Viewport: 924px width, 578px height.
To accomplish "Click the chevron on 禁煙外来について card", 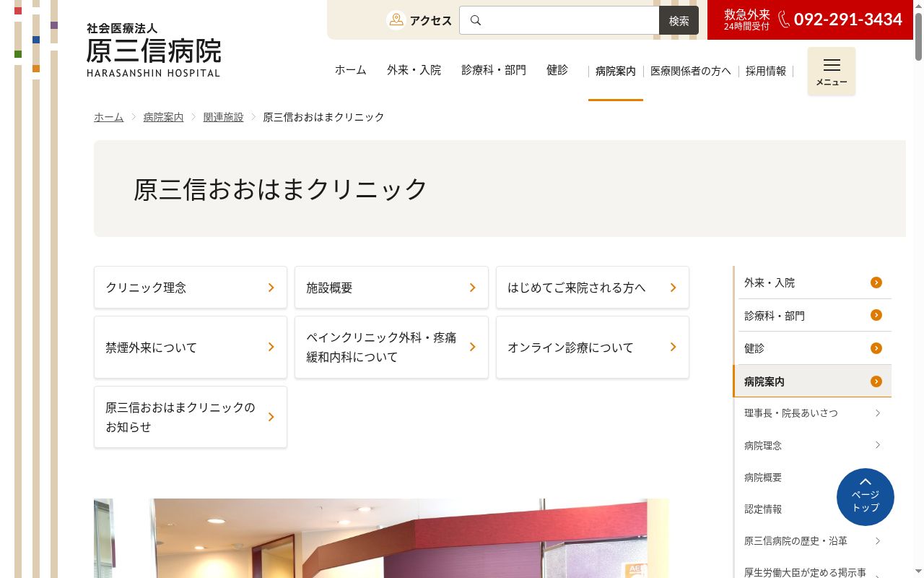I will click(271, 347).
